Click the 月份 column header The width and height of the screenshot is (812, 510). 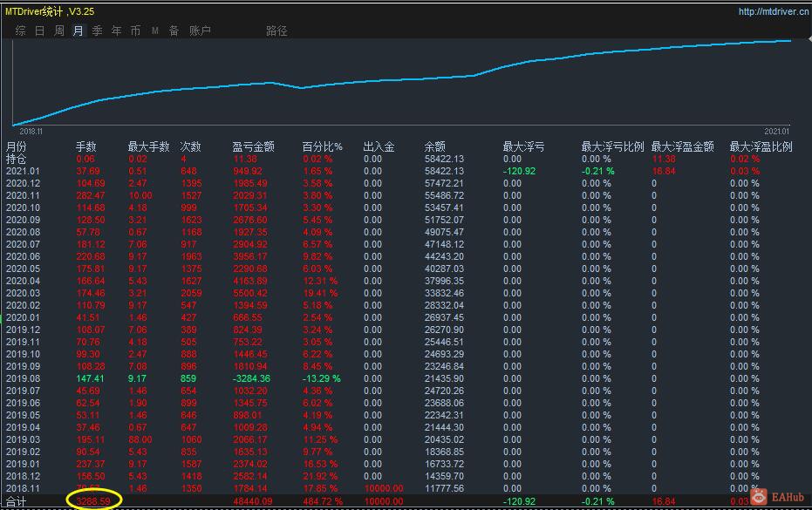(16, 146)
